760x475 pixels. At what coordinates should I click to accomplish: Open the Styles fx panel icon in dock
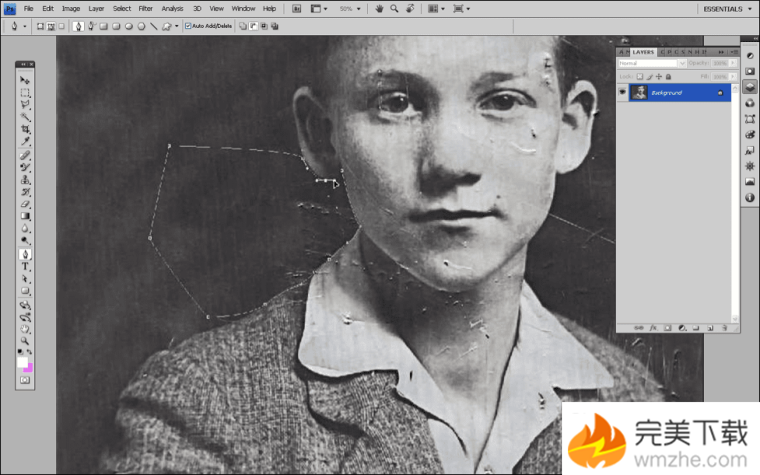coord(750,150)
